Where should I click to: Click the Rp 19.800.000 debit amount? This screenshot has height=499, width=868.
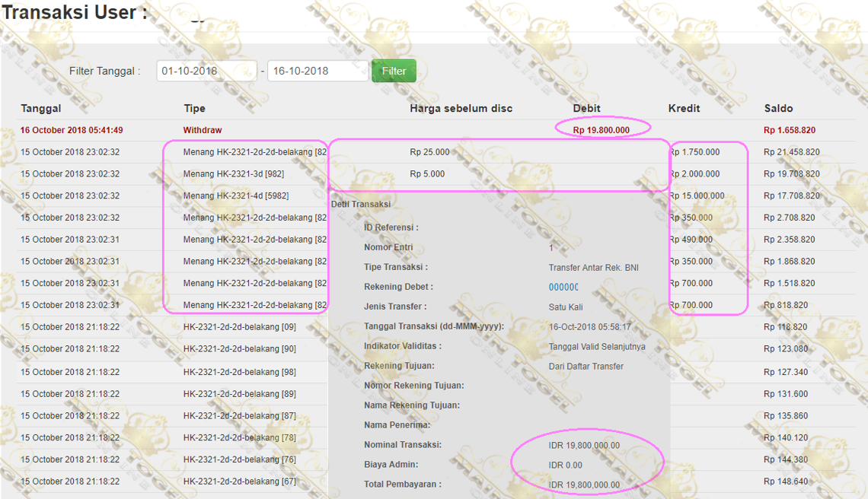pyautogui.click(x=601, y=130)
